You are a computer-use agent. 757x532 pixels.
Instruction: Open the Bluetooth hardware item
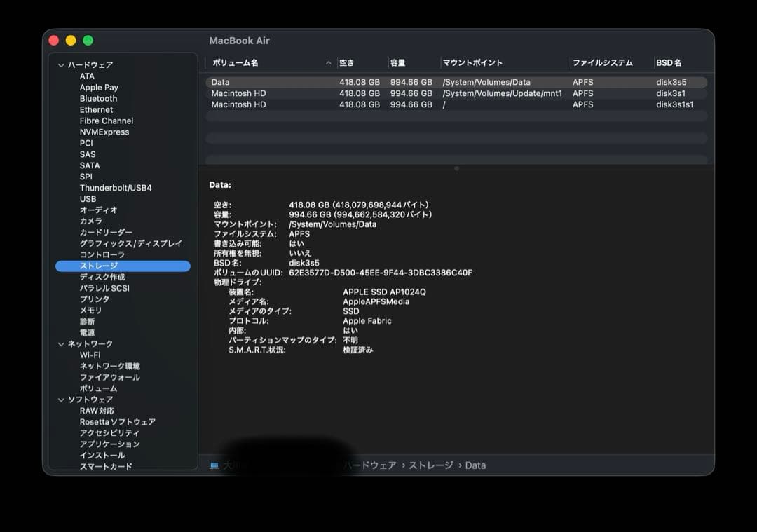coord(99,99)
